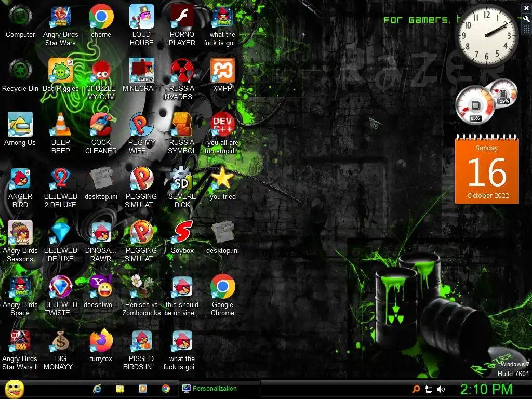This screenshot has width=532, height=399.
Task: Open the Computer desktop icon
Action: coord(20,22)
